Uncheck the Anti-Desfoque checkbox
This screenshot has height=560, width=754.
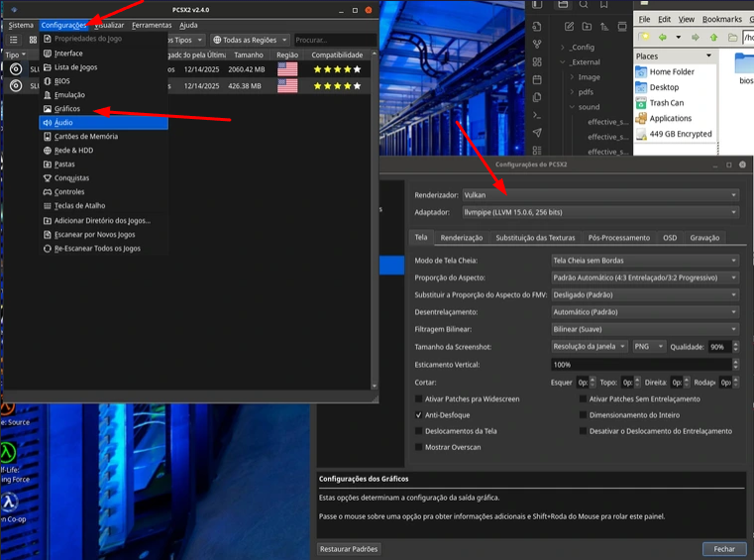click(419, 415)
